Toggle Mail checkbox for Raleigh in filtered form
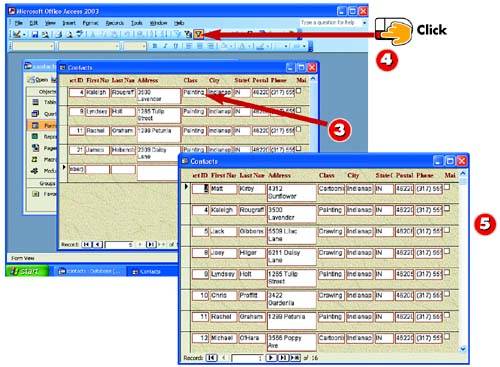 click(x=299, y=90)
